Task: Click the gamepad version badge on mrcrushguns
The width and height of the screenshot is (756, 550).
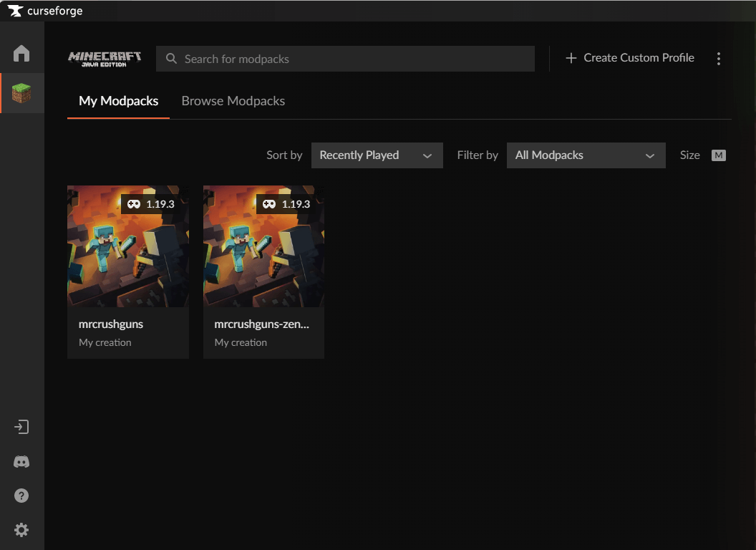Action: click(x=151, y=204)
